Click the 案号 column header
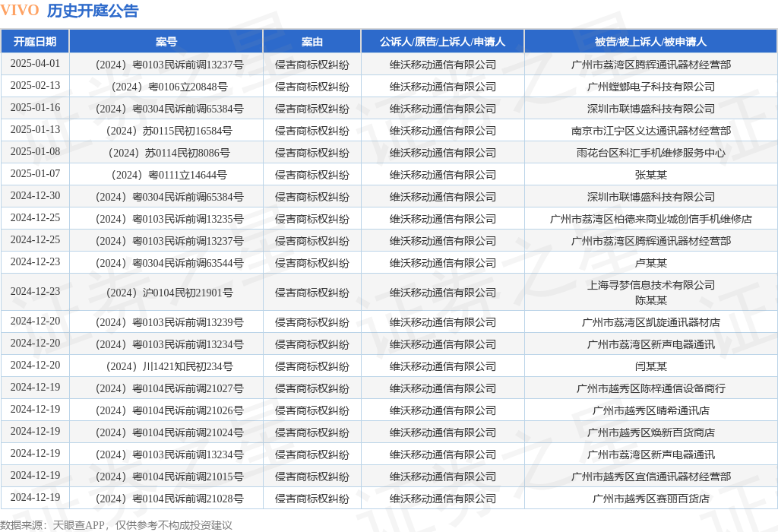 pyautogui.click(x=166, y=42)
